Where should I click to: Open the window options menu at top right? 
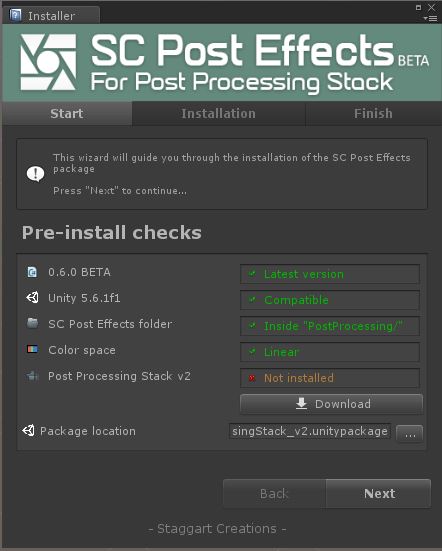(430, 18)
